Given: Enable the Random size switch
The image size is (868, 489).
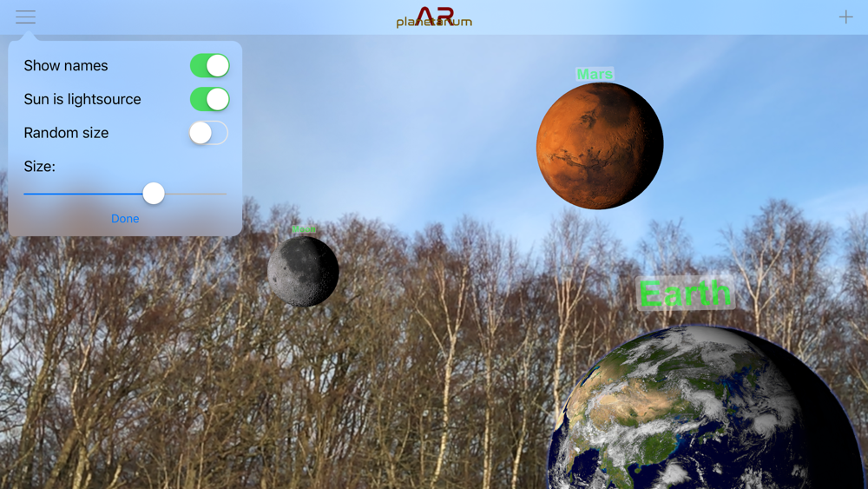Looking at the screenshot, I should (208, 133).
